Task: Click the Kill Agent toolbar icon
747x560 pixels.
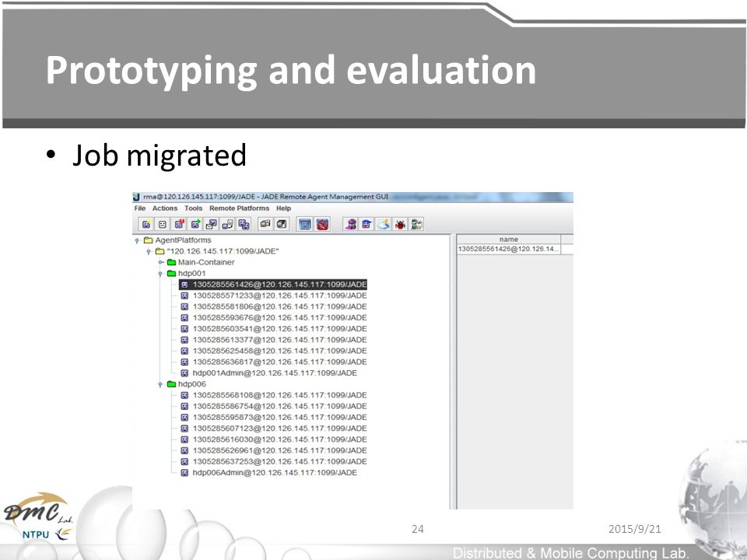Action: pos(162,224)
